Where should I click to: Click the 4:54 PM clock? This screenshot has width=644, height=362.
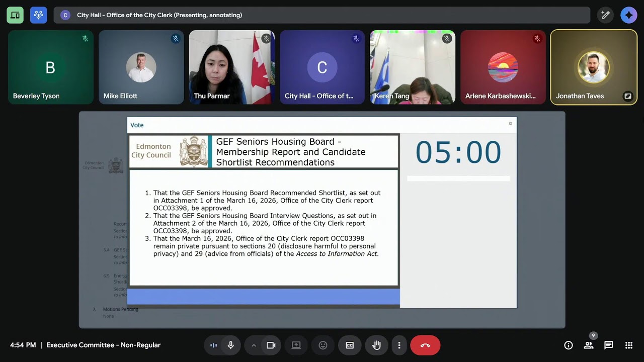tap(23, 345)
